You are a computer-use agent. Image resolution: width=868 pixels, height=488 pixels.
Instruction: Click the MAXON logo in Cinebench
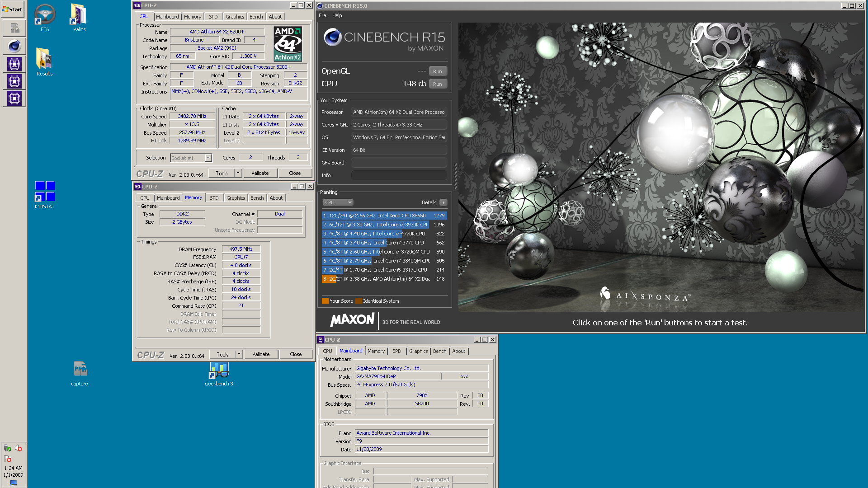point(352,320)
